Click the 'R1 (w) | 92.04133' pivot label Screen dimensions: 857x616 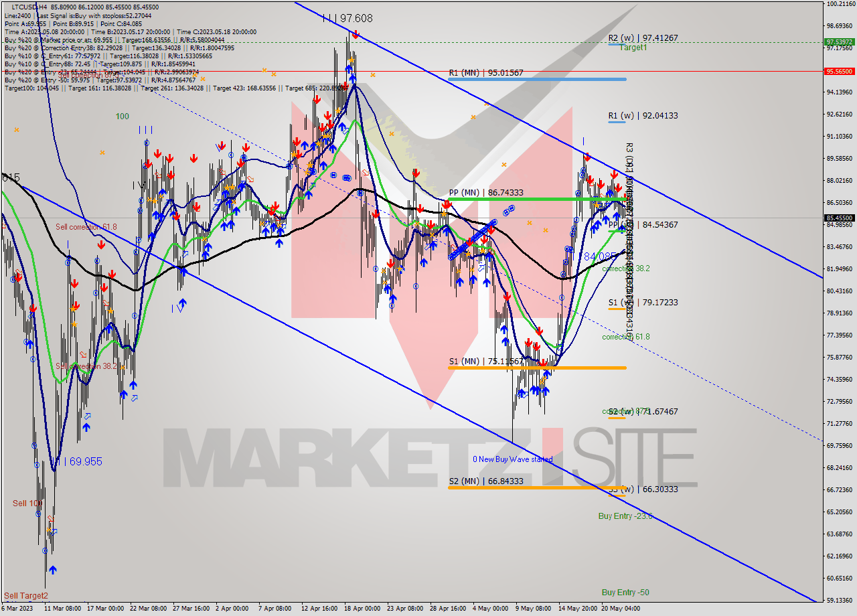[x=643, y=116]
